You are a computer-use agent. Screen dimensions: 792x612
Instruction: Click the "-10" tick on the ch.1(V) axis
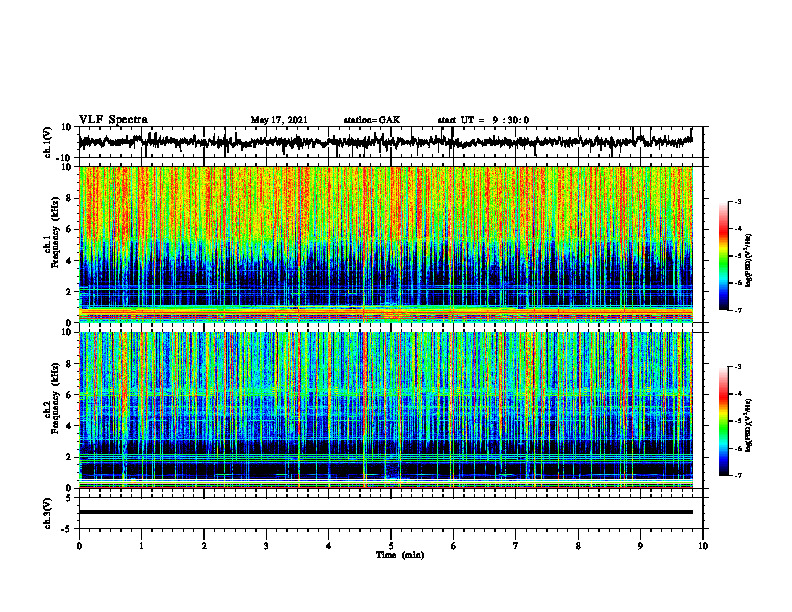tap(65, 158)
